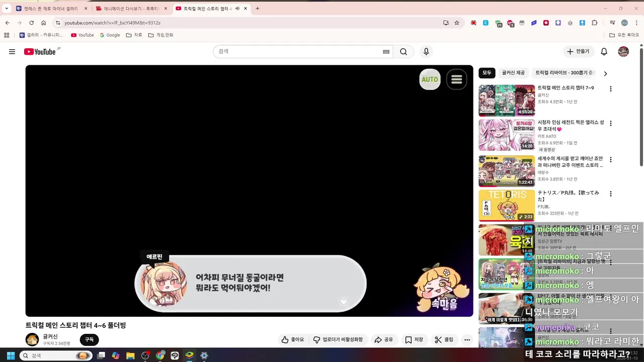Image resolution: width=644 pixels, height=362 pixels.
Task: Open the YouTube account avatar menu
Action: coord(623,52)
